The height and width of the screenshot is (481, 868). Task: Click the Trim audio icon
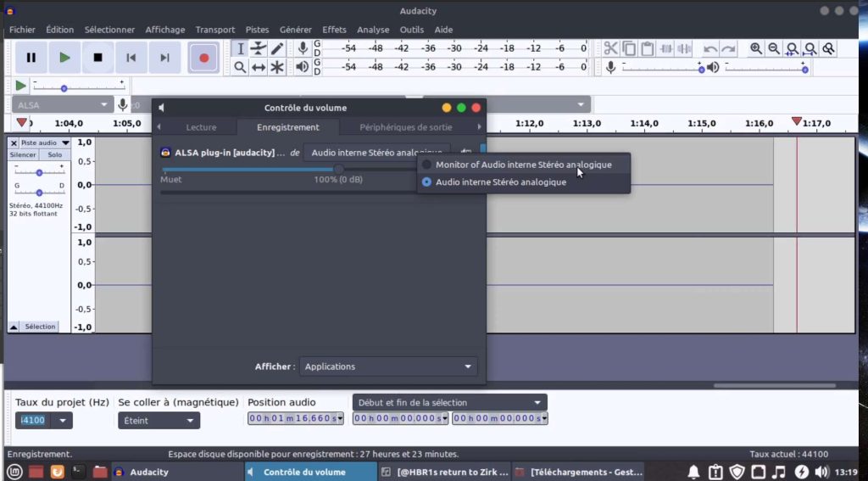pos(666,48)
